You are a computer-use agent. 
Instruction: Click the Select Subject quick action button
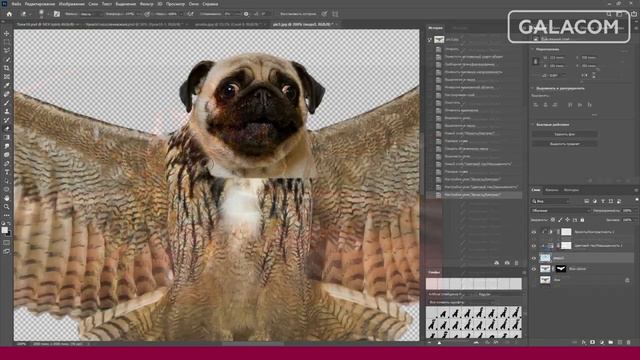click(x=564, y=144)
